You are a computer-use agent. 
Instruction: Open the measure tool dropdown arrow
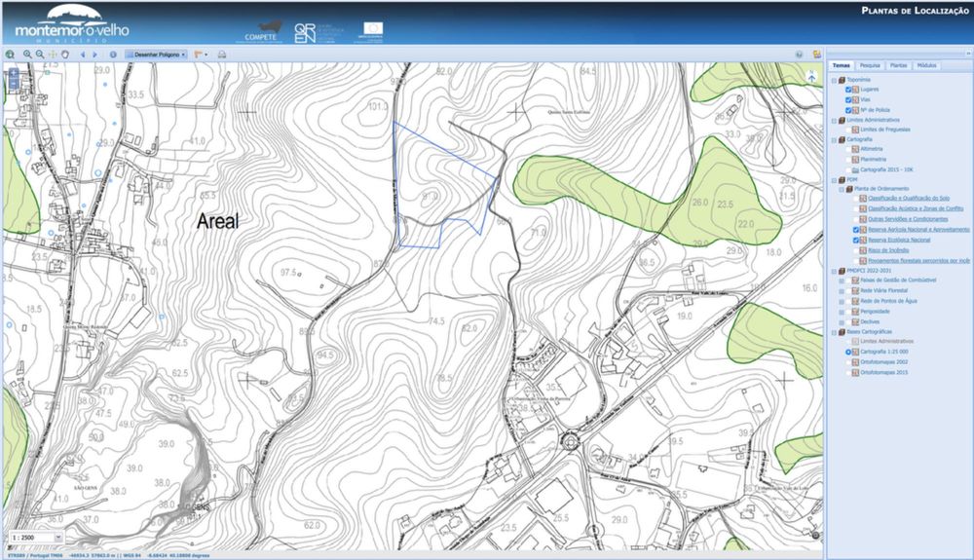[206, 55]
